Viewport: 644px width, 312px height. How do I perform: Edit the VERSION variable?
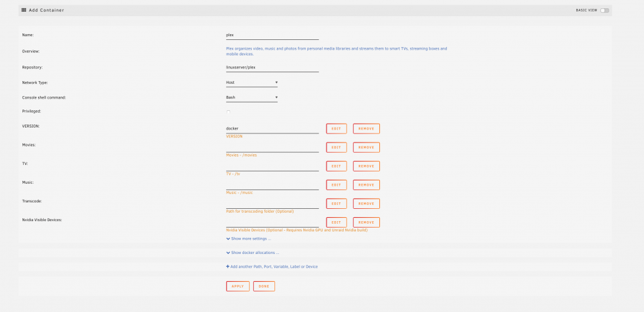click(x=336, y=129)
